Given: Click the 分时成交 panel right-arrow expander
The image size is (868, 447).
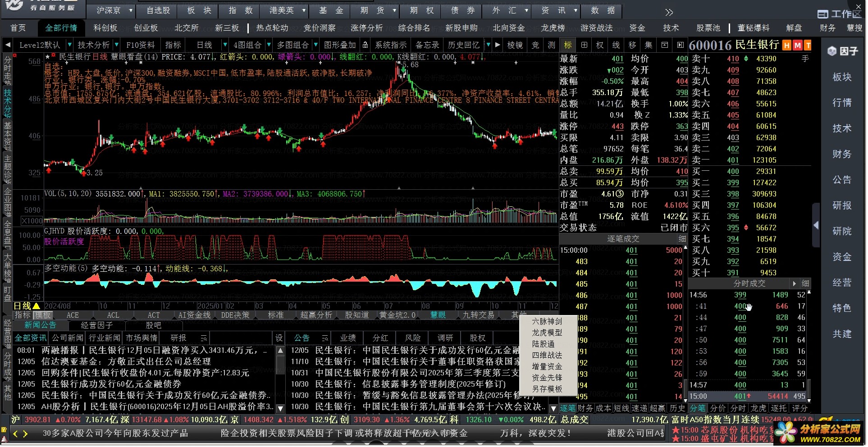Looking at the screenshot, I should [x=795, y=283].
